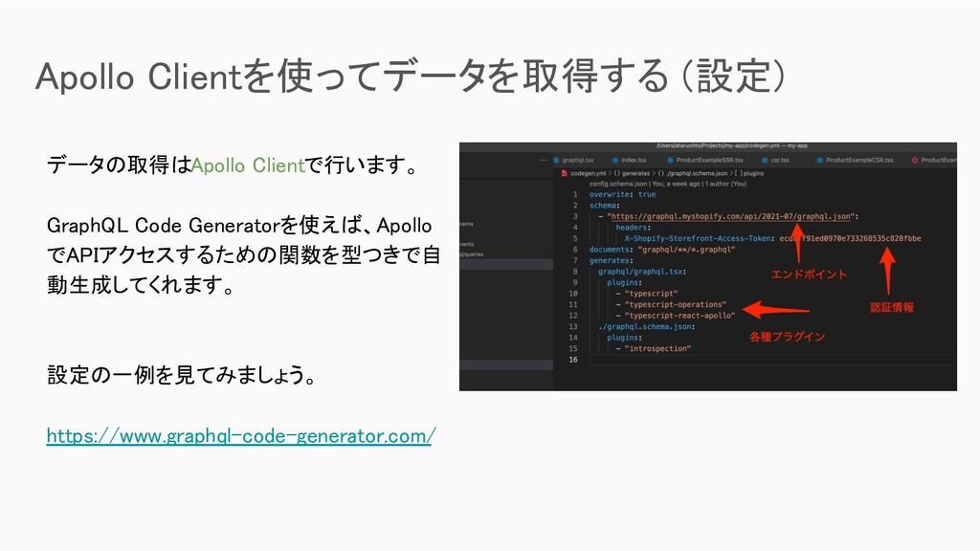Click the "typescript-operations" plugin entry
The width and height of the screenshot is (980, 551).
coord(675,304)
